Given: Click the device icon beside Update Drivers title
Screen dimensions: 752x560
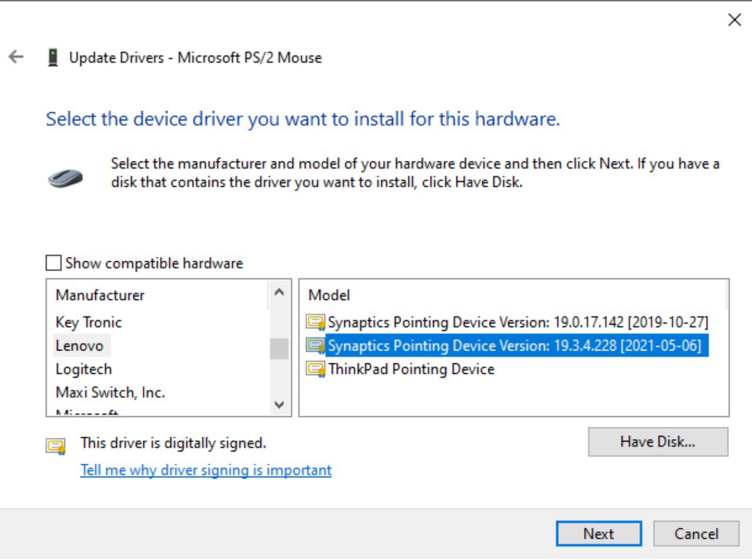Looking at the screenshot, I should [x=53, y=58].
